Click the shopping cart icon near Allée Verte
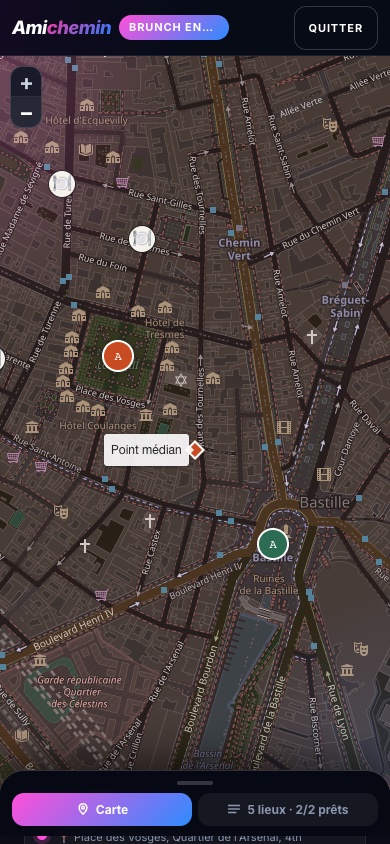The width and height of the screenshot is (390, 844). pos(378,141)
